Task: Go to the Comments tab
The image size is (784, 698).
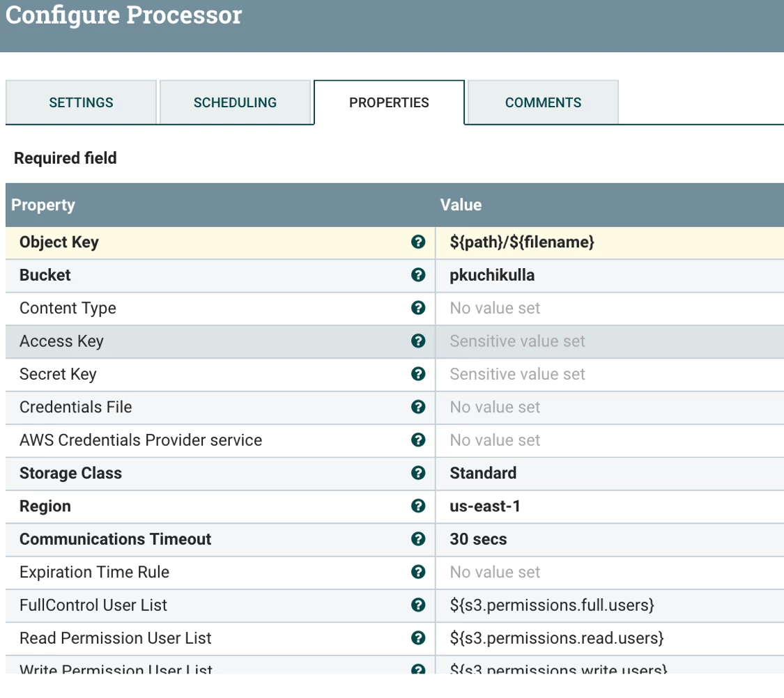Action: tap(543, 102)
